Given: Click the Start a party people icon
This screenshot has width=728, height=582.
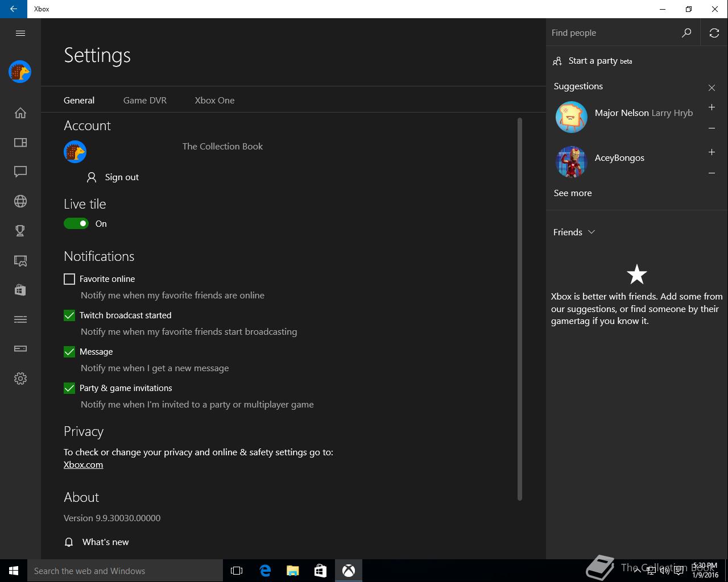Looking at the screenshot, I should (557, 61).
